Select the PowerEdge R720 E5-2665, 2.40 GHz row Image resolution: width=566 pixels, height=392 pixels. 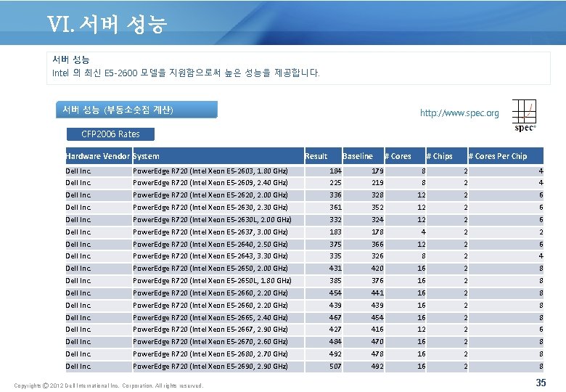click(x=304, y=317)
